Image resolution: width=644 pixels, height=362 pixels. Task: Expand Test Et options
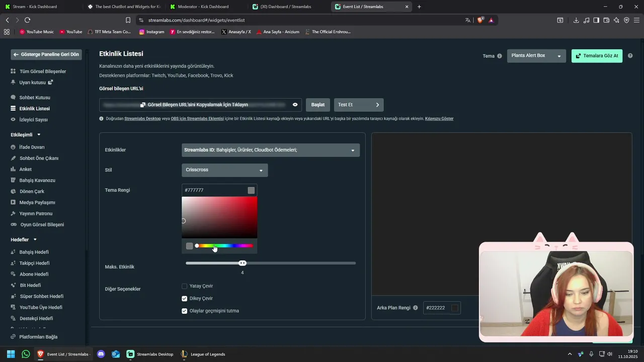359,105
